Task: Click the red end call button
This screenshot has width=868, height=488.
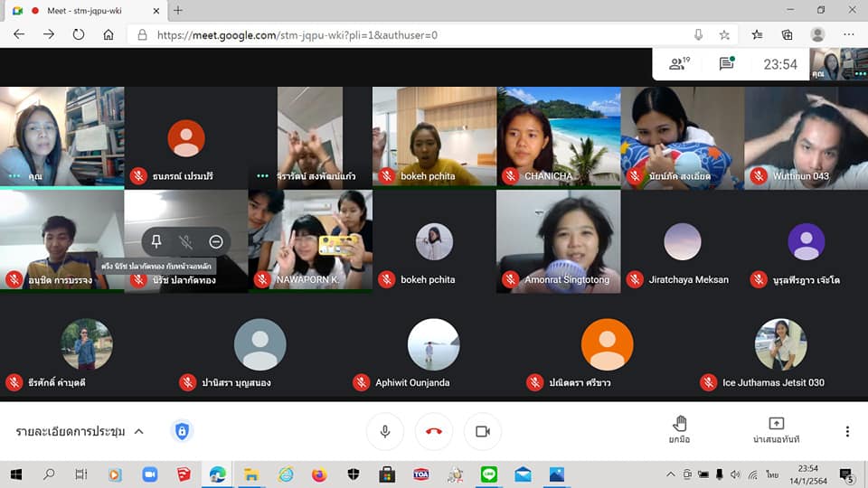Action: (x=434, y=432)
